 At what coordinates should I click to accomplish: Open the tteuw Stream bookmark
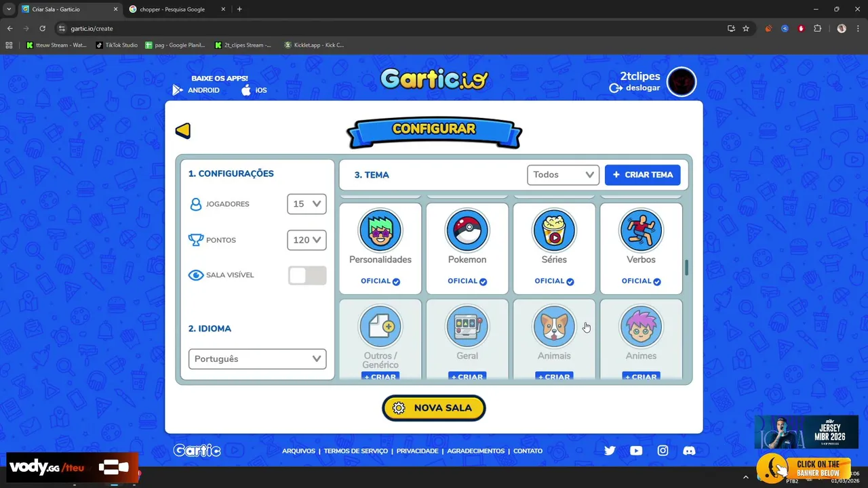click(56, 45)
